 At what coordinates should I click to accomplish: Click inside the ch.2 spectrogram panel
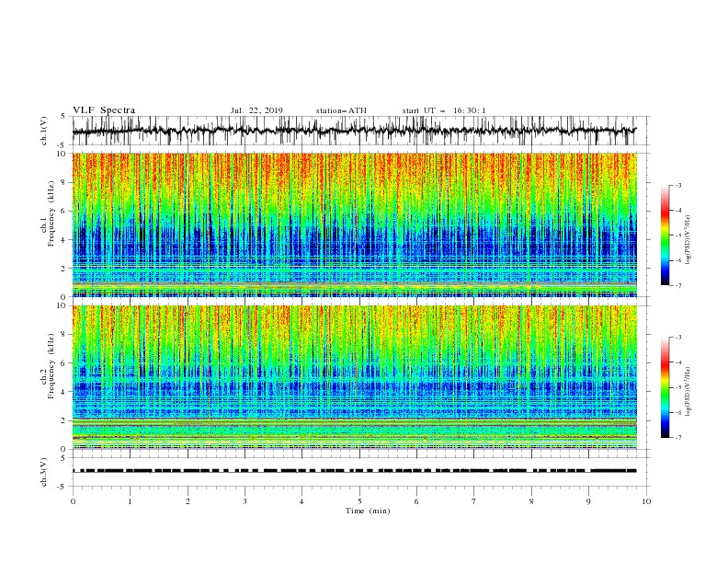354,377
